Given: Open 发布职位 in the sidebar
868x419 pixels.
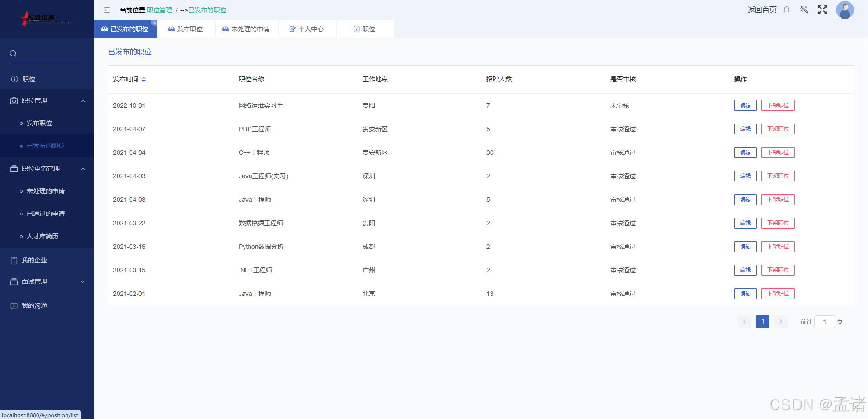Looking at the screenshot, I should [47, 123].
